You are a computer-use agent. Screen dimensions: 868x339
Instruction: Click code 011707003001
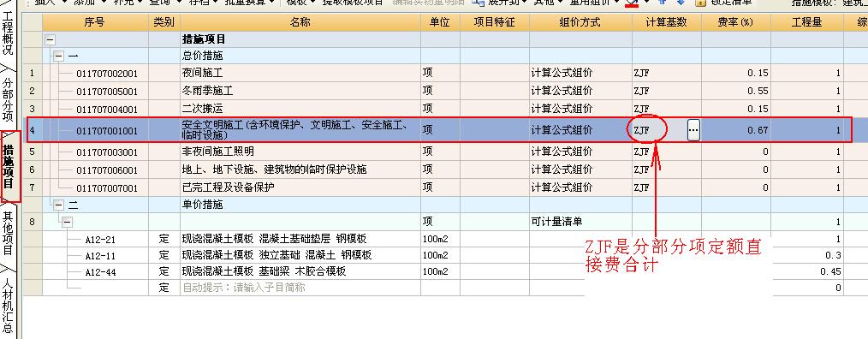(x=107, y=152)
